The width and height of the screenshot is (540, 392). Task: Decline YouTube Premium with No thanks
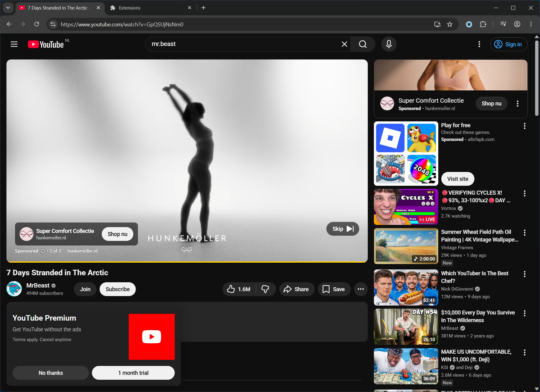(51, 373)
